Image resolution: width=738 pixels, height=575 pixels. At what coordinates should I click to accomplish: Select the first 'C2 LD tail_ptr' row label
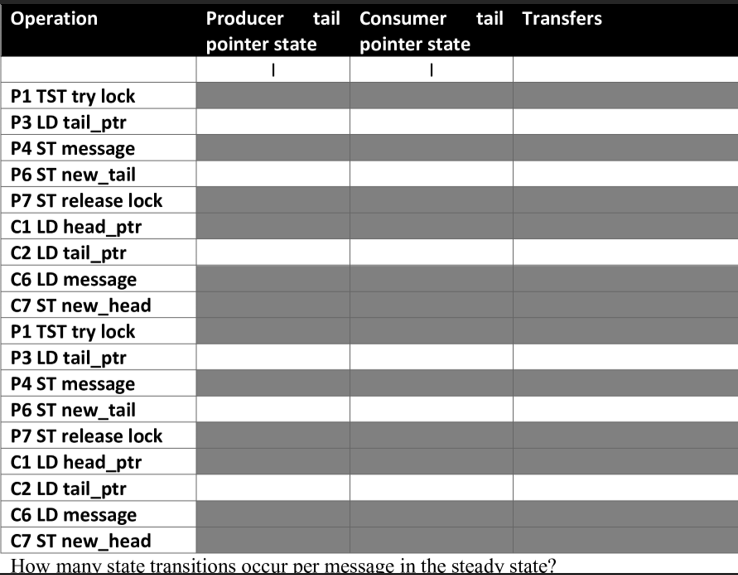tap(68, 253)
